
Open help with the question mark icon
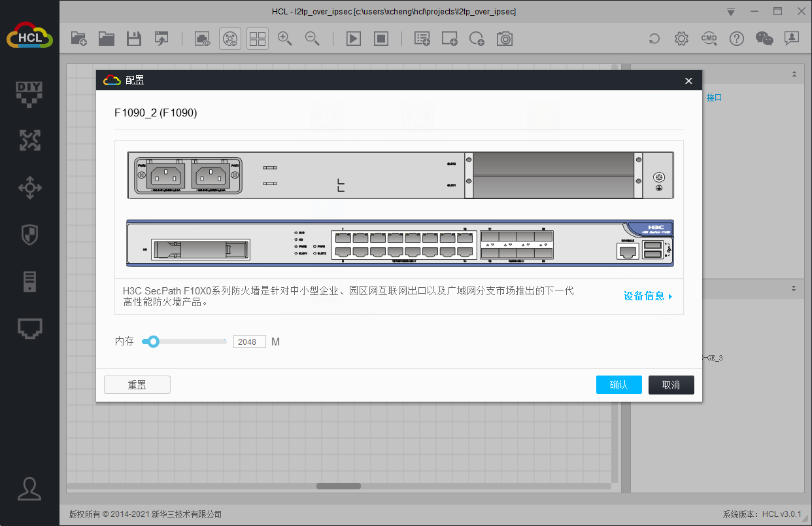737,39
